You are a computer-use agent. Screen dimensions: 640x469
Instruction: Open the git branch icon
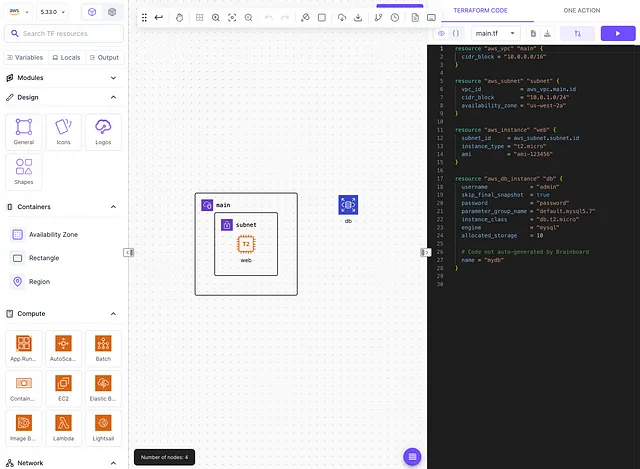pyautogui.click(x=378, y=18)
